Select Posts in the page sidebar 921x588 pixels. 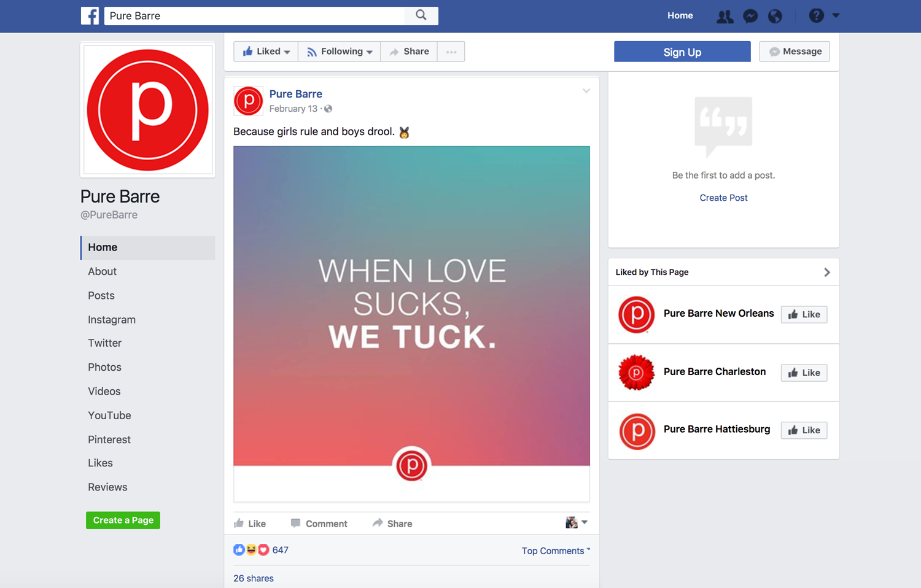click(101, 296)
